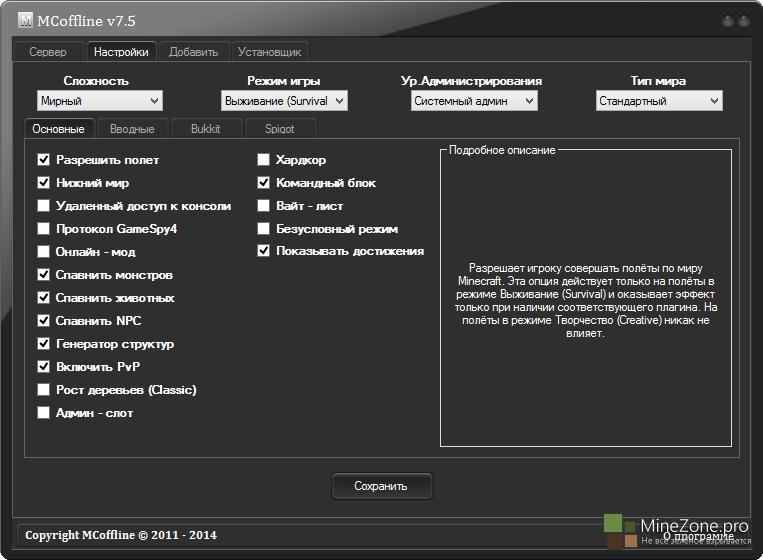Image resolution: width=763 pixels, height=560 pixels.
Task: Switch to the Сервер tab
Action: pyautogui.click(x=48, y=52)
